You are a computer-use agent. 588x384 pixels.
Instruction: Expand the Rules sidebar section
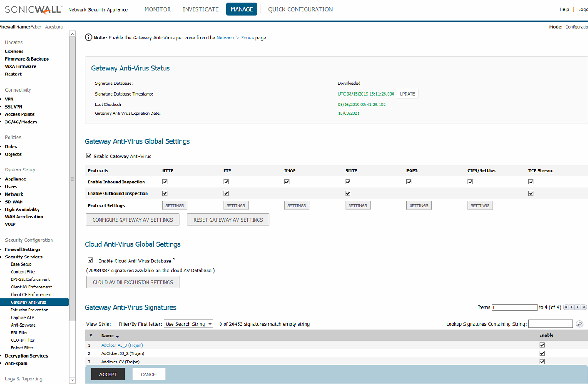tap(11, 147)
